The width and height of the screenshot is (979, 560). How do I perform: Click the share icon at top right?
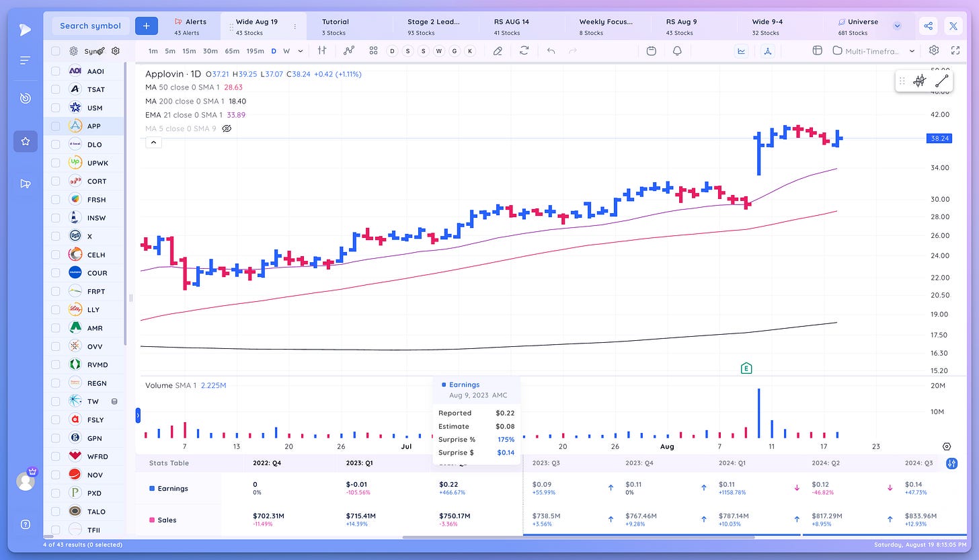click(x=929, y=26)
